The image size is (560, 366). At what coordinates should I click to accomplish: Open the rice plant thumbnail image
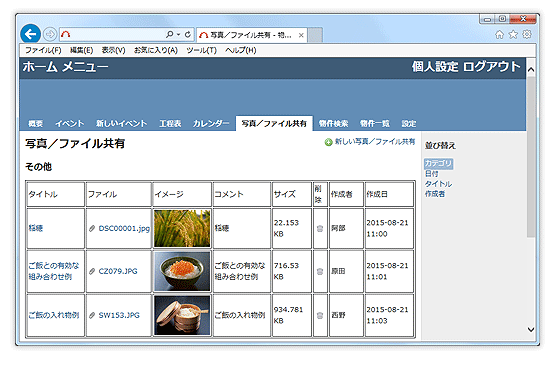point(182,228)
